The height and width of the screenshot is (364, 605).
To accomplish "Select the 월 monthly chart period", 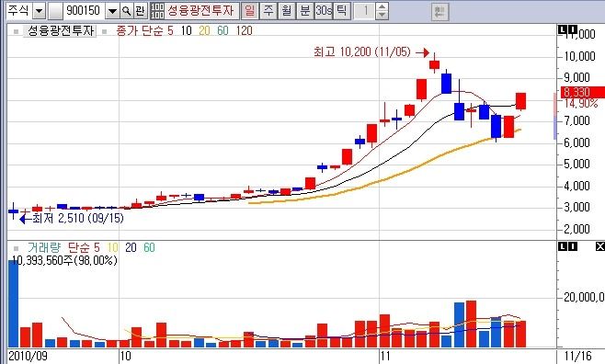I will pos(287,11).
